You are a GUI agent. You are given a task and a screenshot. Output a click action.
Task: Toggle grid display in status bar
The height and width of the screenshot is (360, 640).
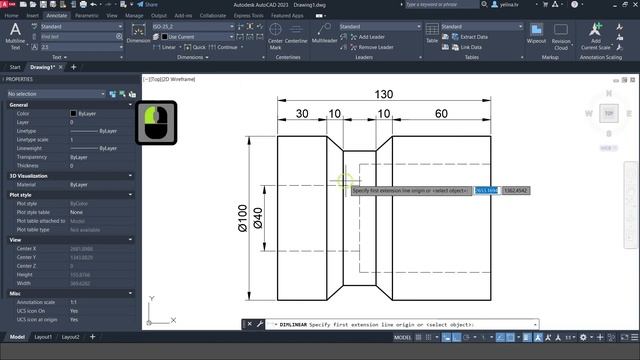(418, 337)
